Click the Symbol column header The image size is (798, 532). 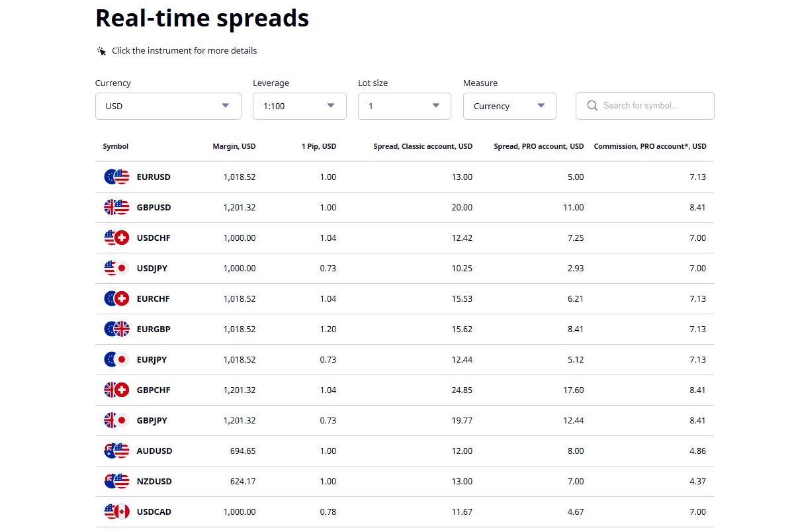pyautogui.click(x=116, y=146)
